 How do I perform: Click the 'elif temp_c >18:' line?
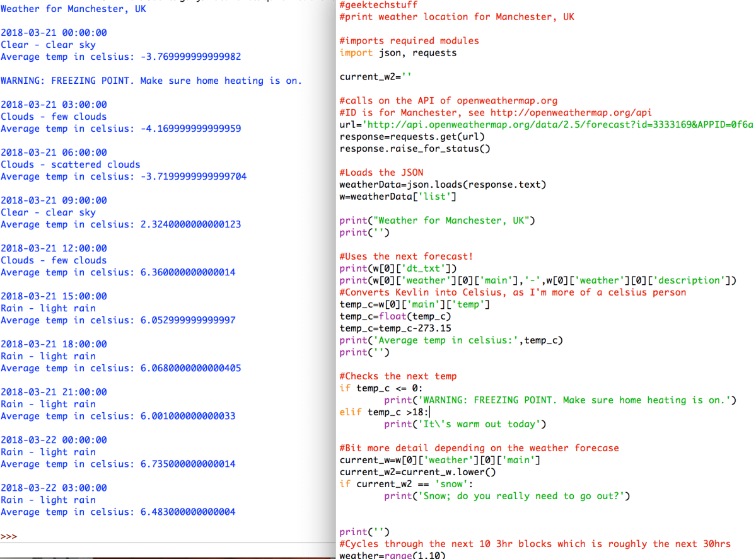[384, 412]
